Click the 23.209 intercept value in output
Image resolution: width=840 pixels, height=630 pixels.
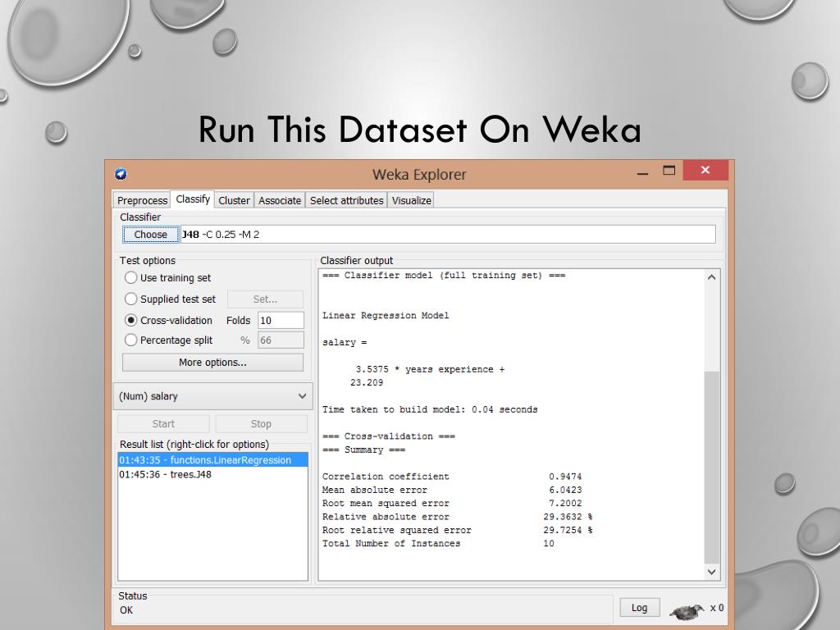[x=367, y=382]
